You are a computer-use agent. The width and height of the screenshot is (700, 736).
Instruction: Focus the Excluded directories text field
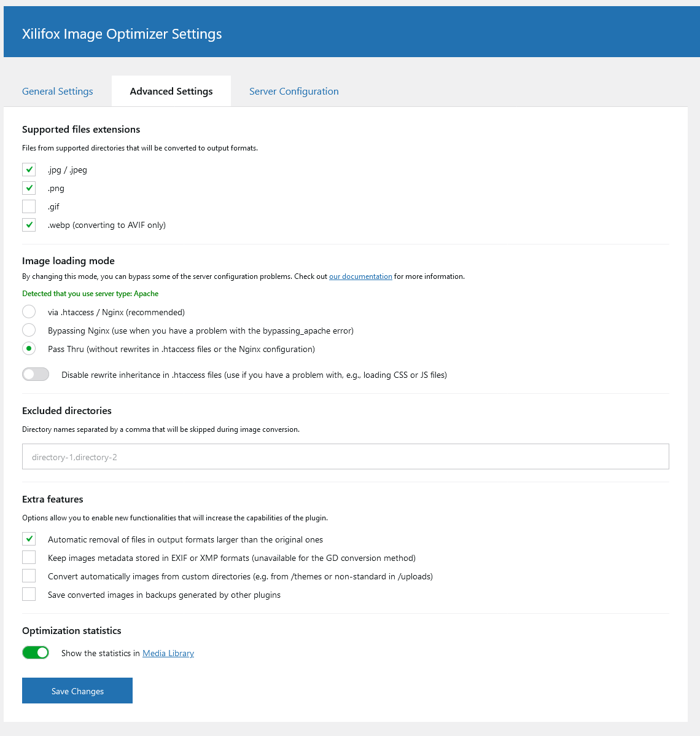(x=345, y=456)
